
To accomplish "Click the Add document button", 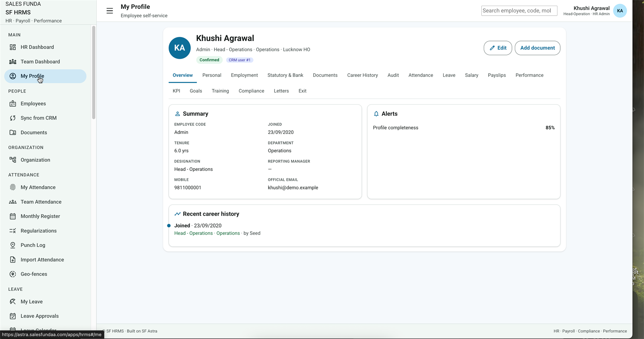I will 537,48.
